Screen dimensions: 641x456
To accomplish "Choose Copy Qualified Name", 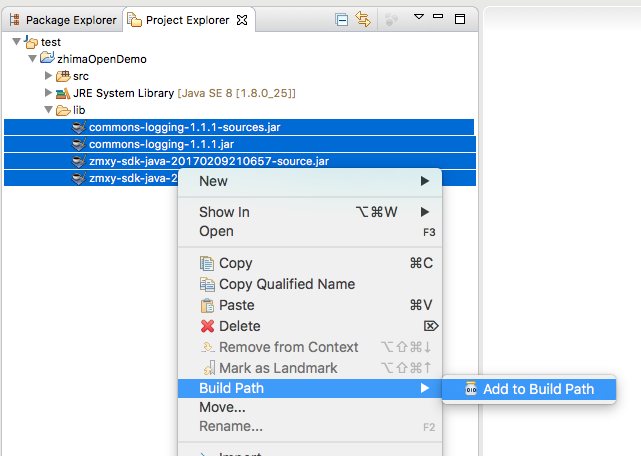I will click(310, 284).
